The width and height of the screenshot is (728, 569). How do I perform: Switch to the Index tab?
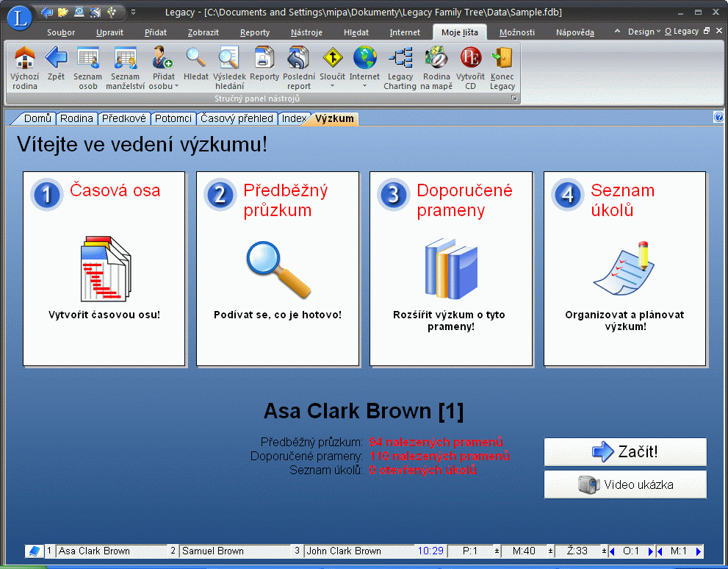click(x=294, y=118)
